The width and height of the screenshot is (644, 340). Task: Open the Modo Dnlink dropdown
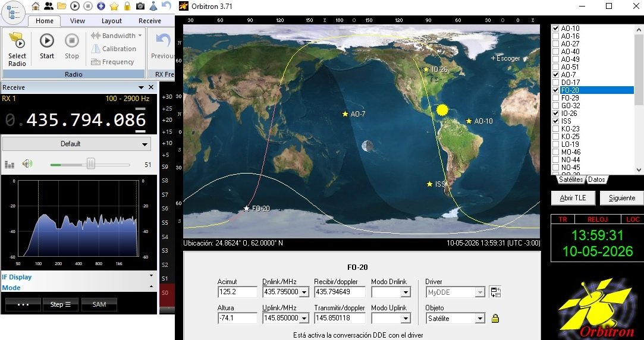click(x=406, y=292)
